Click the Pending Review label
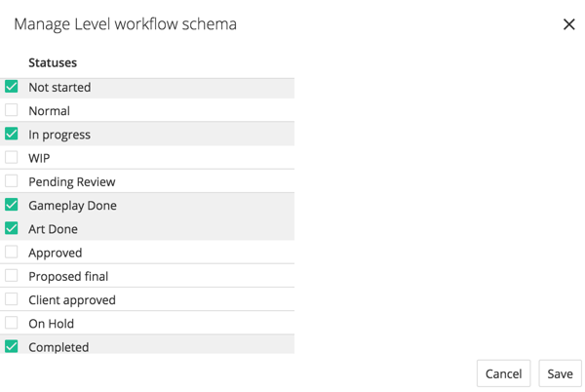The height and width of the screenshot is (392, 585). click(71, 182)
